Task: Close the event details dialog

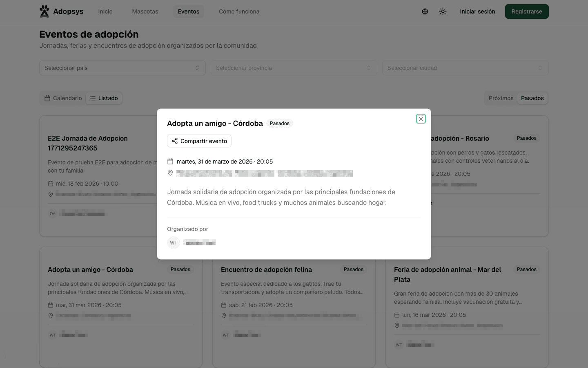Action: [421, 119]
